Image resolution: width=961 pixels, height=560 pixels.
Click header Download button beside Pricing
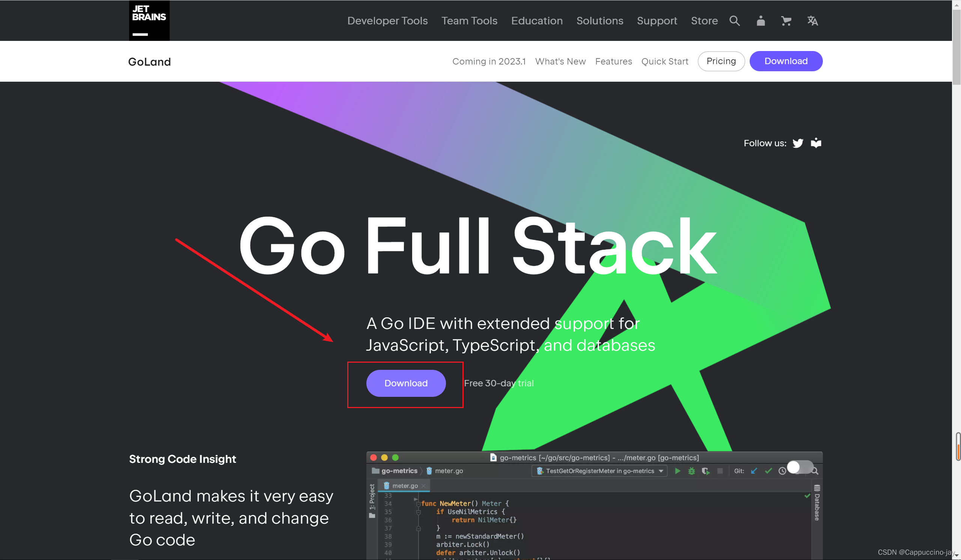pos(786,62)
